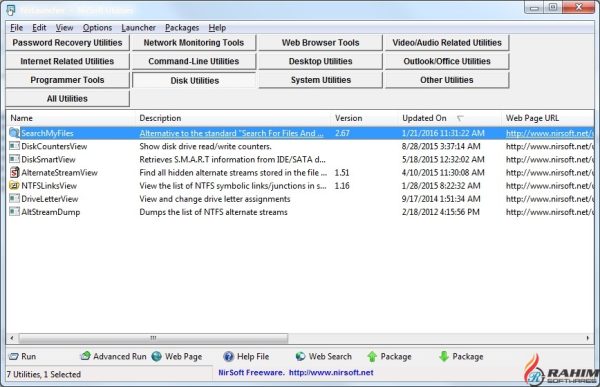600x387 pixels.
Task: Switch to Network Monitoring Tools tab
Action: pos(194,42)
